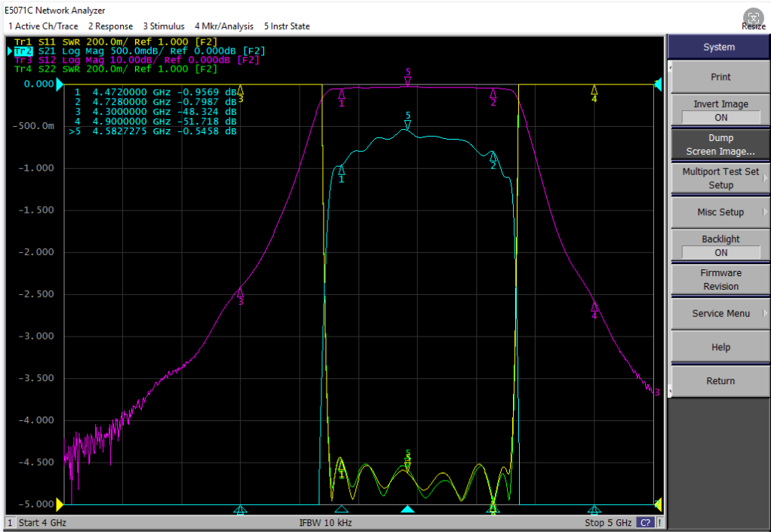Click the filled cyan active marker triangle on stimulus axis
The height and width of the screenshot is (532, 771).
pyautogui.click(x=407, y=509)
